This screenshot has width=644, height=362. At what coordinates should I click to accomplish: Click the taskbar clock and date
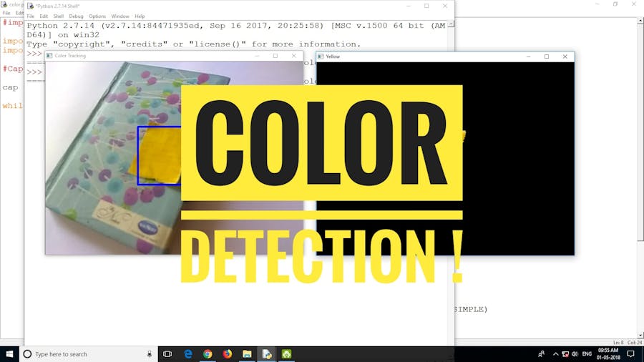tap(609, 353)
